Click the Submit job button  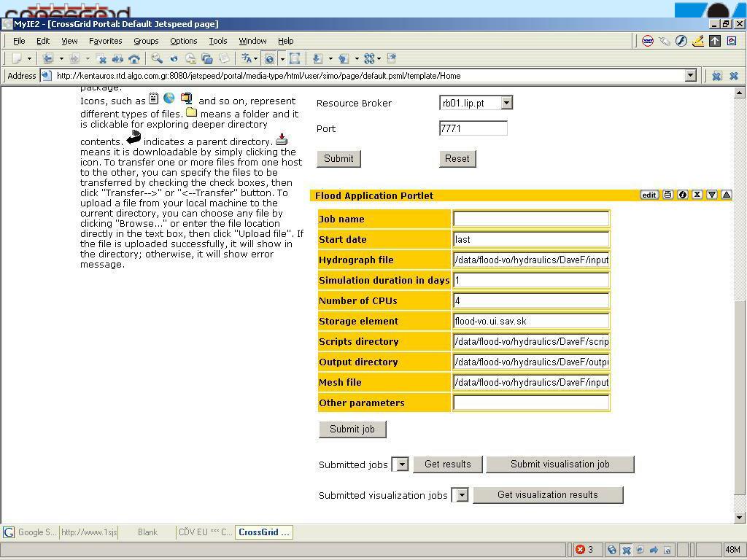352,429
